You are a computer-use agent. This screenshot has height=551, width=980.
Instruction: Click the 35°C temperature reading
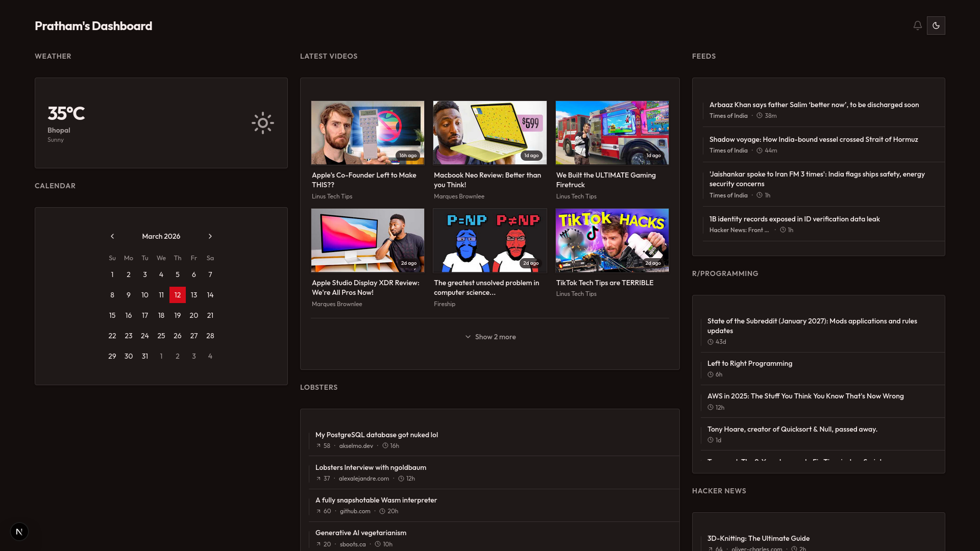66,113
